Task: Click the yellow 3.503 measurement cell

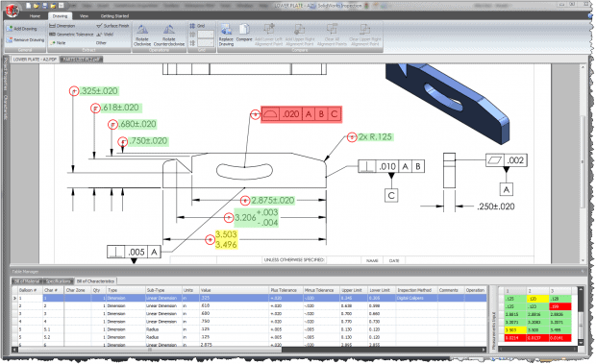Action: pyautogui.click(x=515, y=330)
